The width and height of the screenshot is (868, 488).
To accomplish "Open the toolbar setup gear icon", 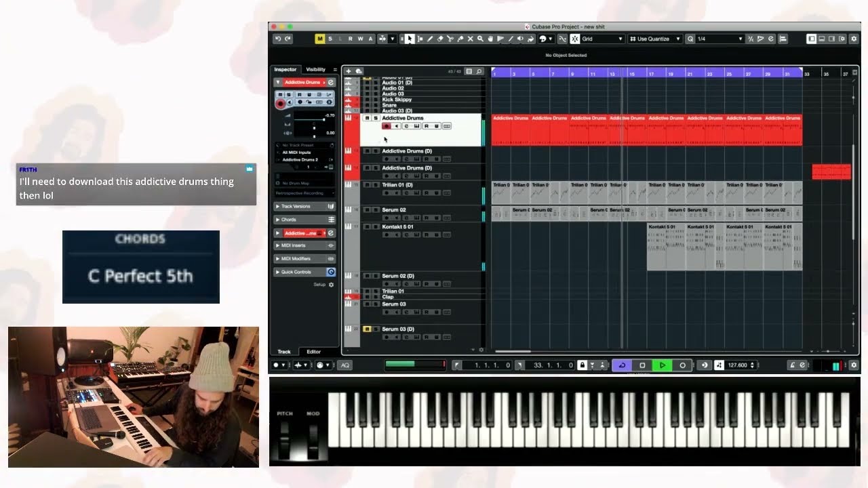I will pos(854,39).
